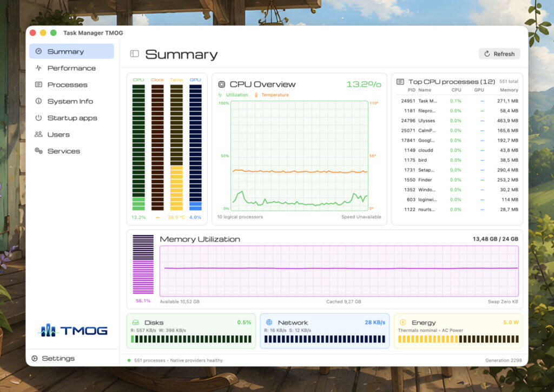
Task: Click the Services gears icon
Action: coord(38,151)
